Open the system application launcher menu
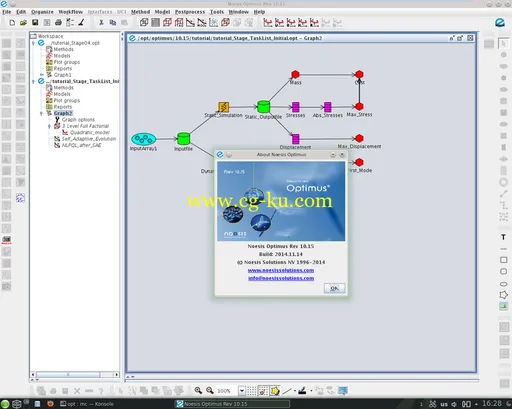Image resolution: width=512 pixels, height=409 pixels. [x=5, y=404]
